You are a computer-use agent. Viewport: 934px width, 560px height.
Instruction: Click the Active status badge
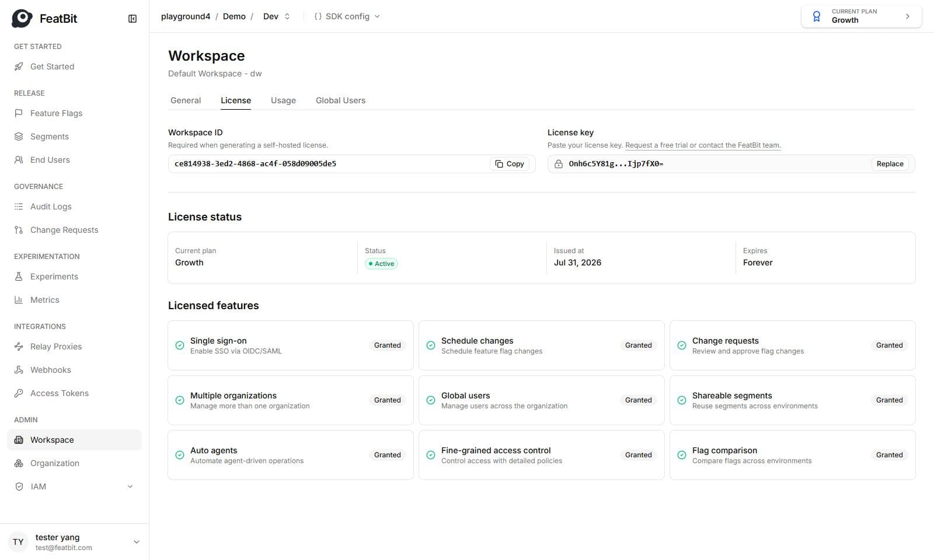pyautogui.click(x=381, y=264)
